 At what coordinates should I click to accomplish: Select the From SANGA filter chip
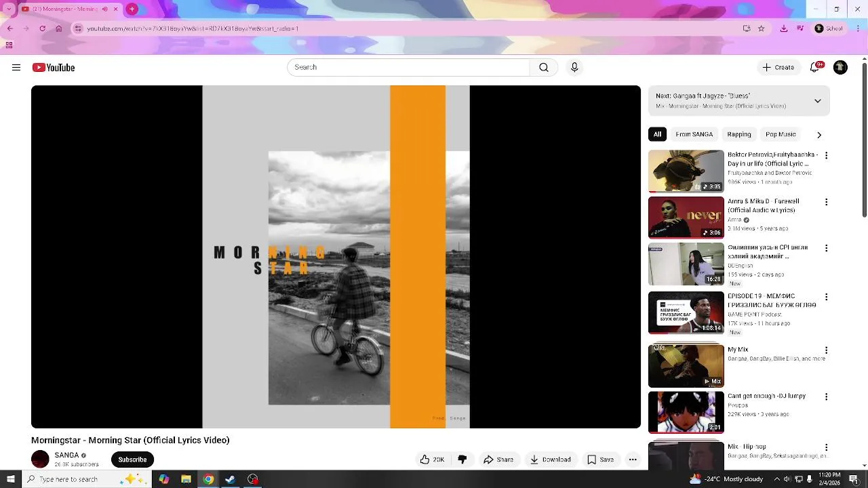click(694, 134)
